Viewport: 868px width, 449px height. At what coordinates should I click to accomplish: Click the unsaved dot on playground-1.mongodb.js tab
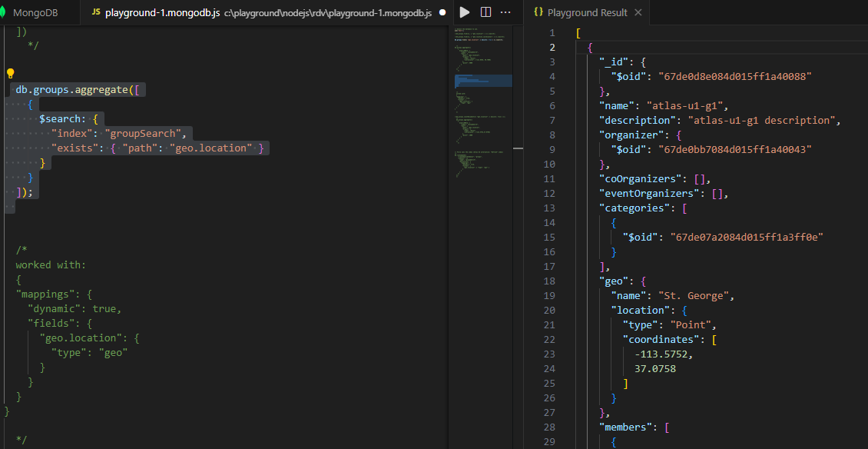pyautogui.click(x=442, y=13)
